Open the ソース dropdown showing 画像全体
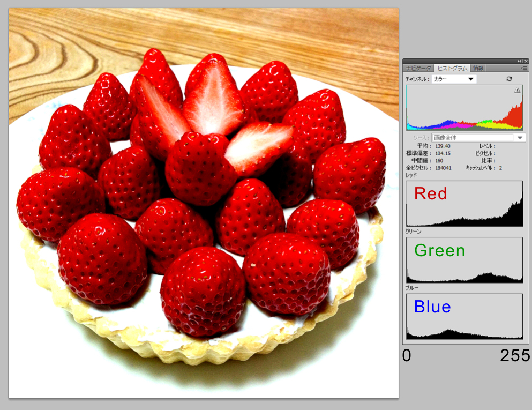 coord(479,137)
